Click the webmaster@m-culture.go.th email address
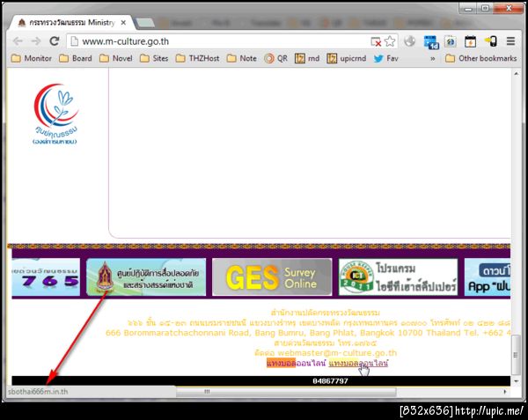Image resolution: width=528 pixels, height=420 pixels. click(x=337, y=353)
